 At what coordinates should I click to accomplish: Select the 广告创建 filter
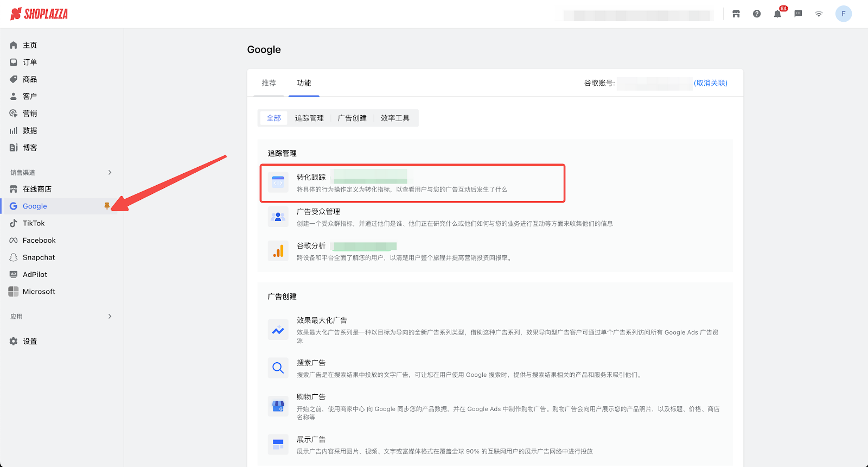click(352, 118)
